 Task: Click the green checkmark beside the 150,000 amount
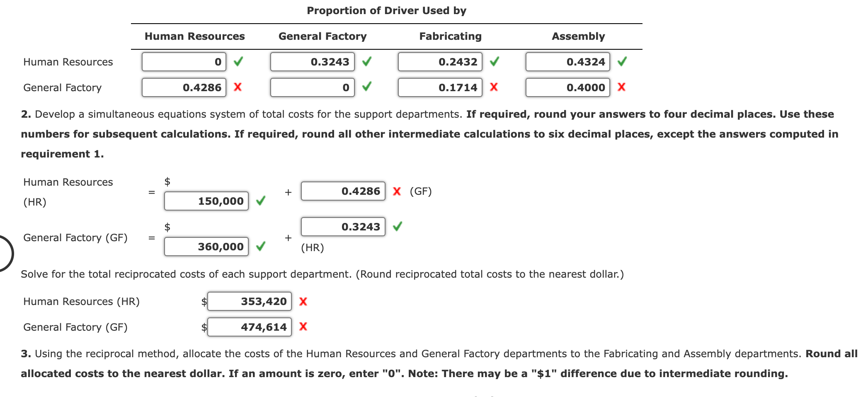(262, 201)
